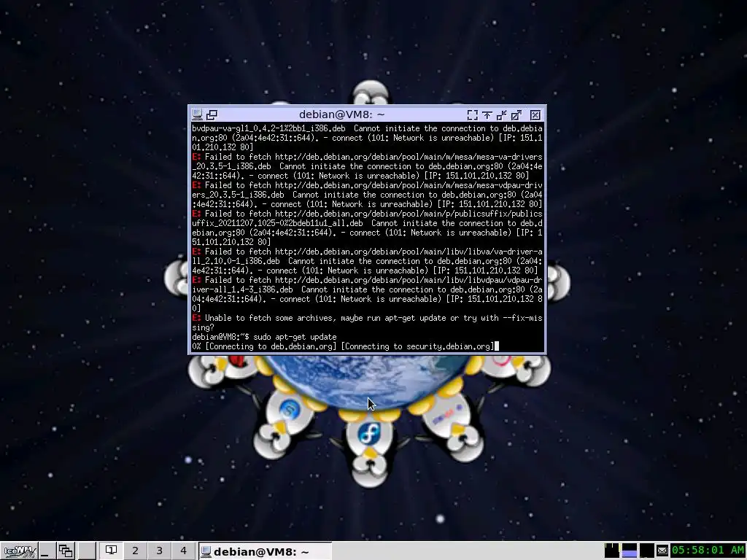Open the IceWM start menu
Image resolution: width=747 pixels, height=560 pixels.
point(18,551)
